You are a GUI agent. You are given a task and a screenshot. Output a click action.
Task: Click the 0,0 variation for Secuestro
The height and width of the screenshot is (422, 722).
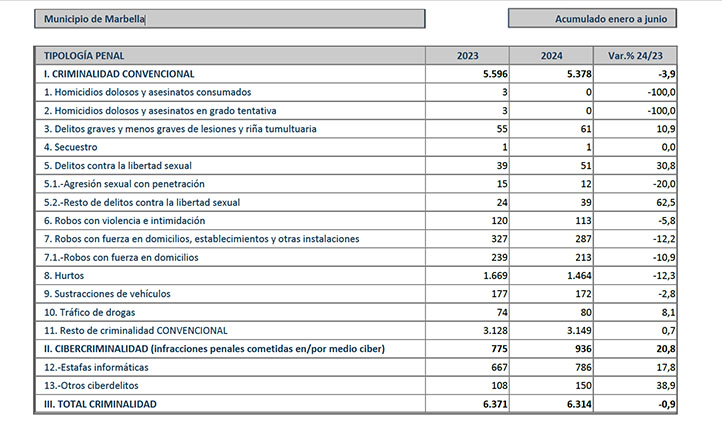668,147
